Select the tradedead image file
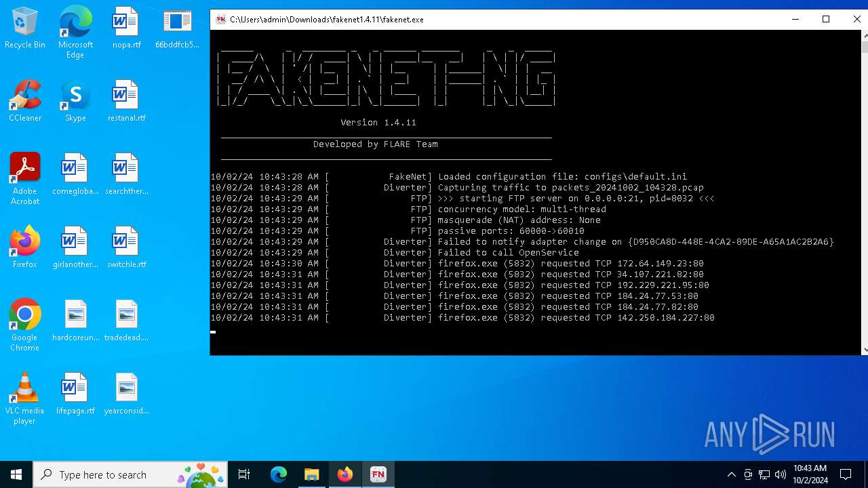 (x=126, y=321)
